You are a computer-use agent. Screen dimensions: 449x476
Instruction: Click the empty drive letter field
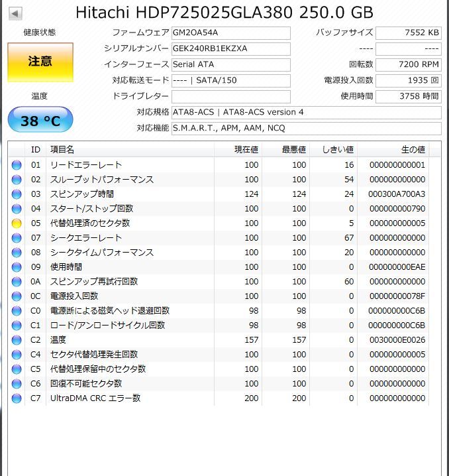(x=230, y=96)
